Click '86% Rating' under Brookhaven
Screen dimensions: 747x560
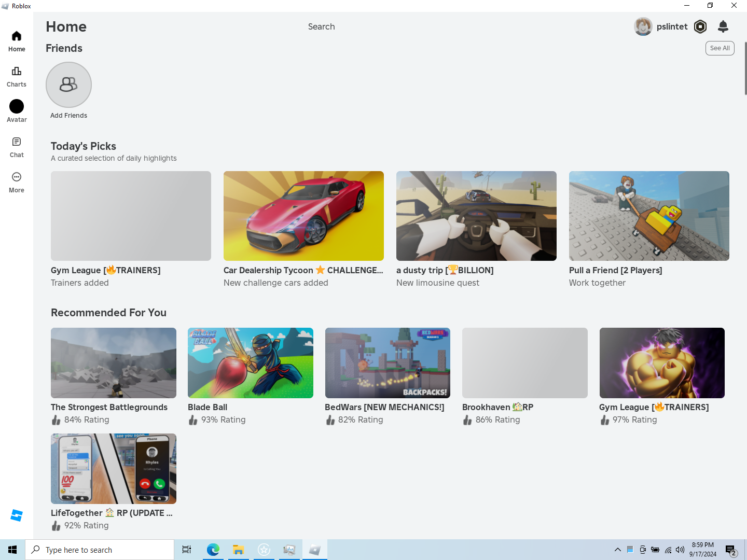pos(497,419)
